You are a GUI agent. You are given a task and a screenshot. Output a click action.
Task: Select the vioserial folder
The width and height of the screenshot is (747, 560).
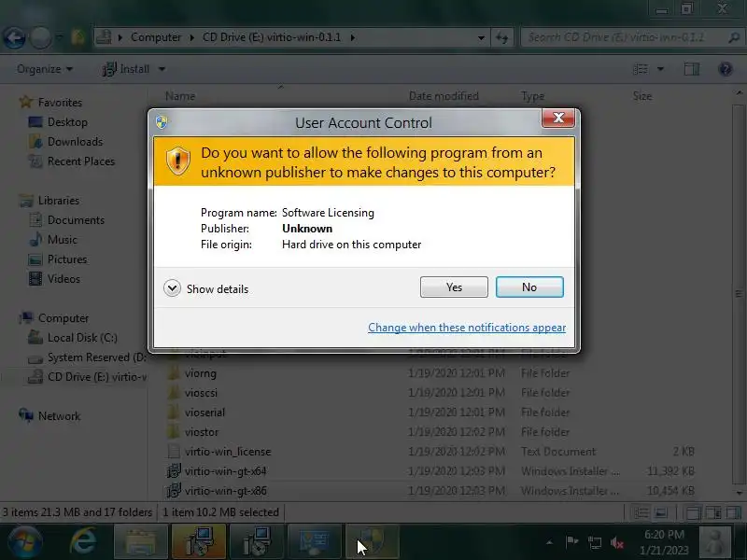(x=204, y=413)
